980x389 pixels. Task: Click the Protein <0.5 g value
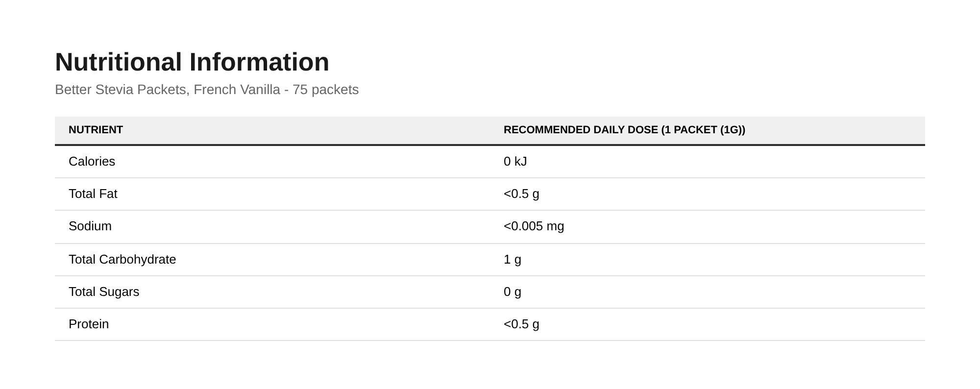point(521,324)
